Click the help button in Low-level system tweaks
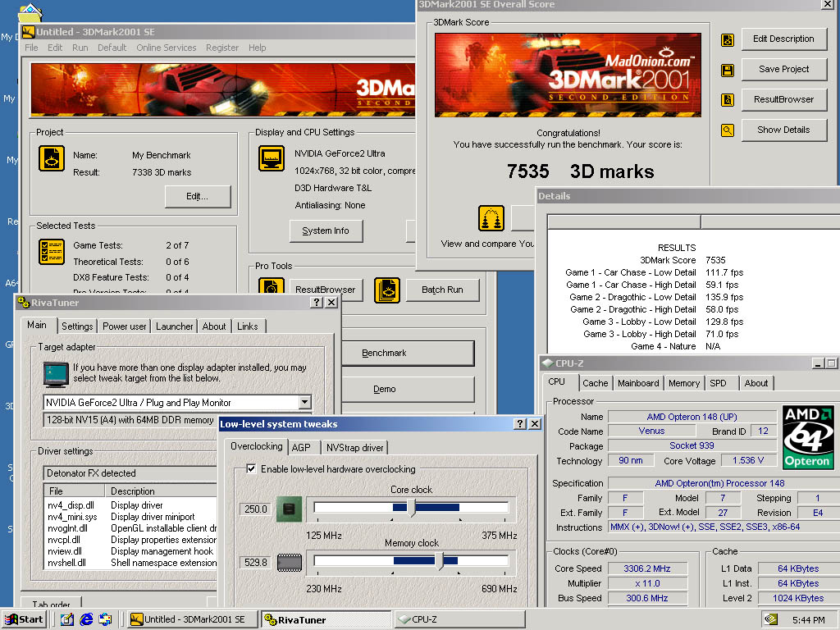 point(519,424)
